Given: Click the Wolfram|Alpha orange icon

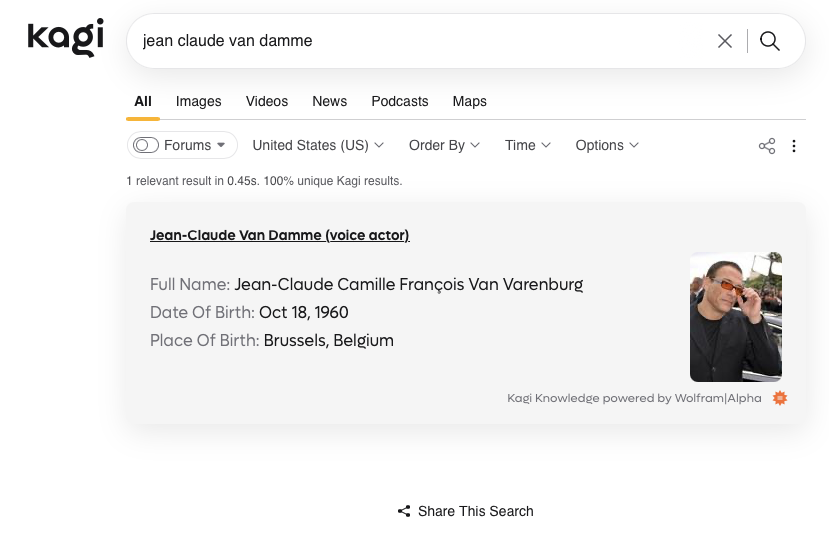Looking at the screenshot, I should point(780,398).
